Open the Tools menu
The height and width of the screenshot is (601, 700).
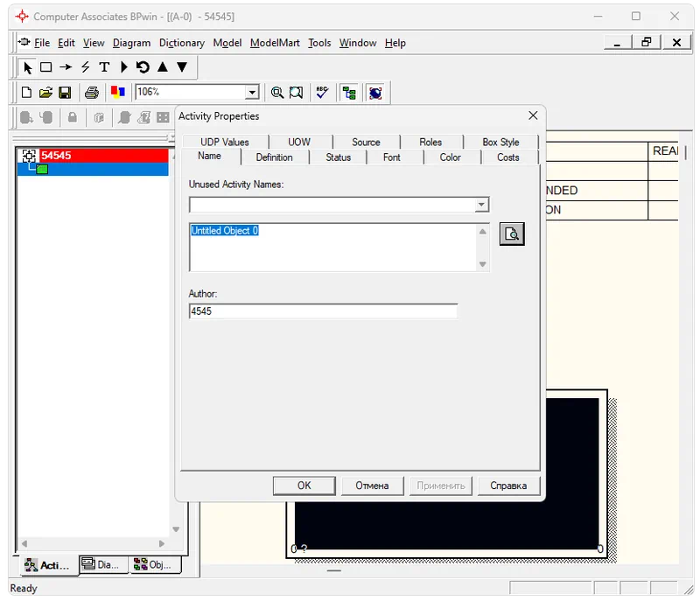pos(319,43)
